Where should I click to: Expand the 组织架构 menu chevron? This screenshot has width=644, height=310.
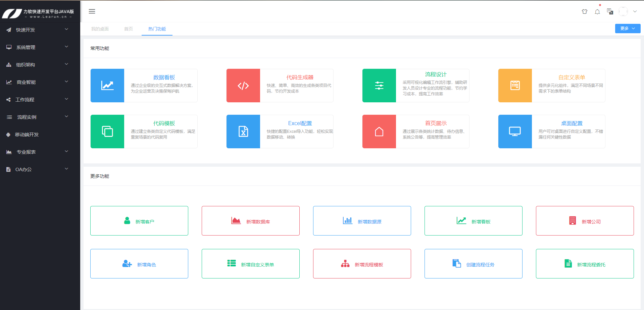[66, 64]
